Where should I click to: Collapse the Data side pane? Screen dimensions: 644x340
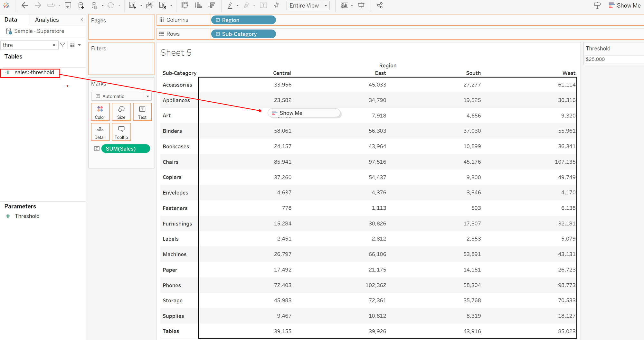tap(82, 20)
